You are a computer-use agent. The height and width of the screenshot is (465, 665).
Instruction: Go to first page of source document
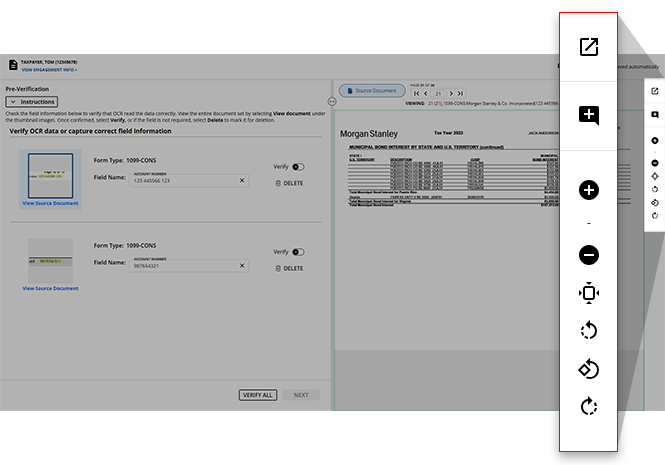(x=416, y=93)
